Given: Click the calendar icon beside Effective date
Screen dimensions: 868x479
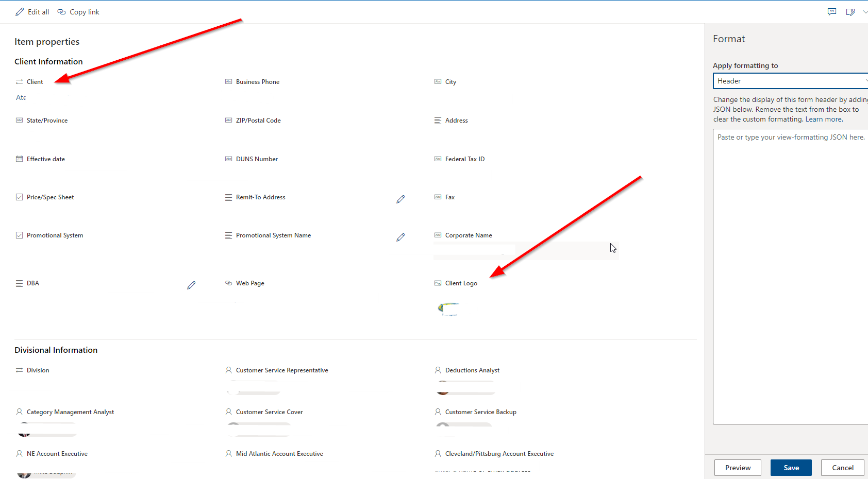Looking at the screenshot, I should 19,158.
